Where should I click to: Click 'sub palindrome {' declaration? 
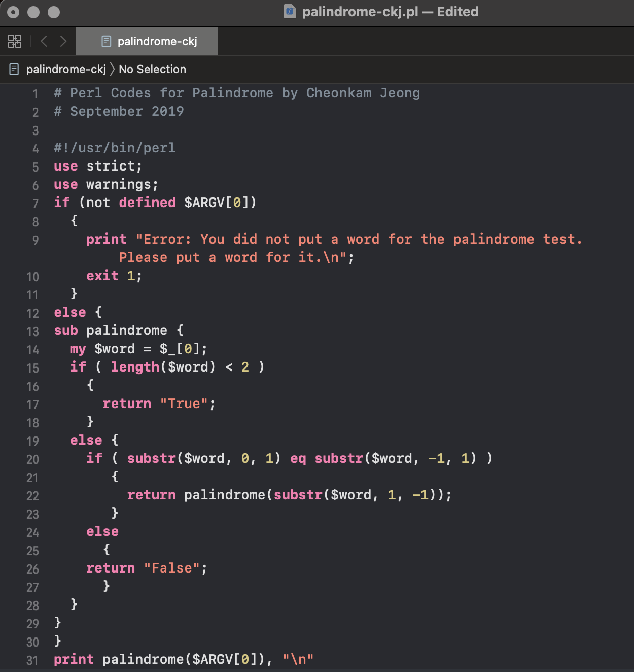(x=119, y=330)
